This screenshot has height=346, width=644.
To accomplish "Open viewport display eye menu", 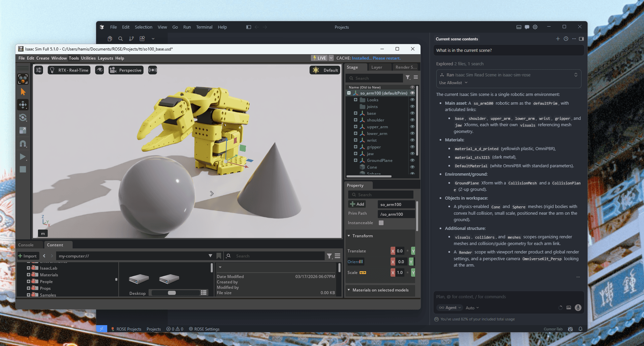I will [99, 70].
